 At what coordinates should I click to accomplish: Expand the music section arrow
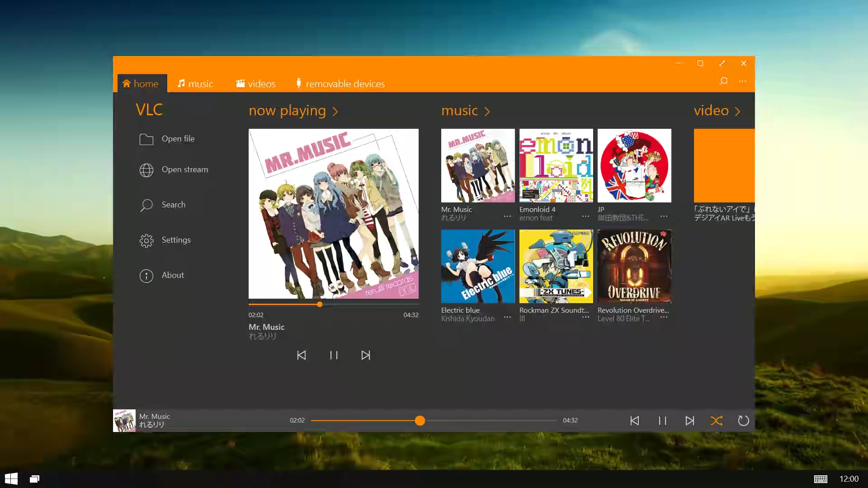488,111
